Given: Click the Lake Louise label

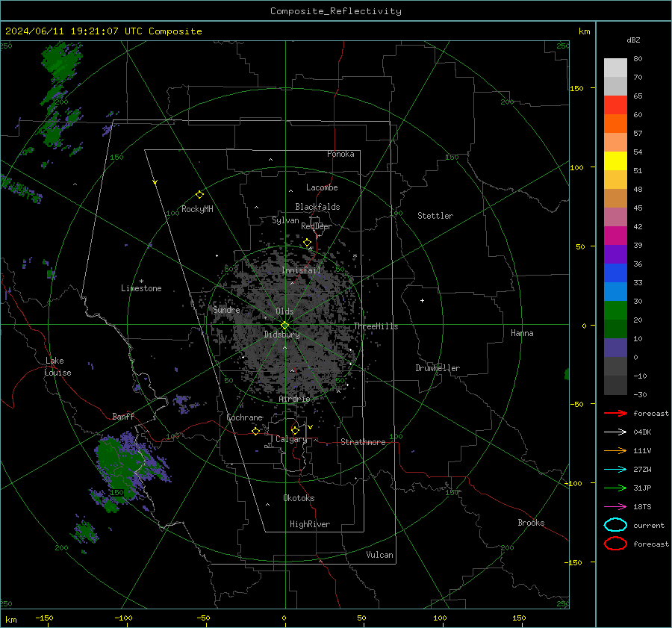Looking at the screenshot, I should tap(57, 367).
